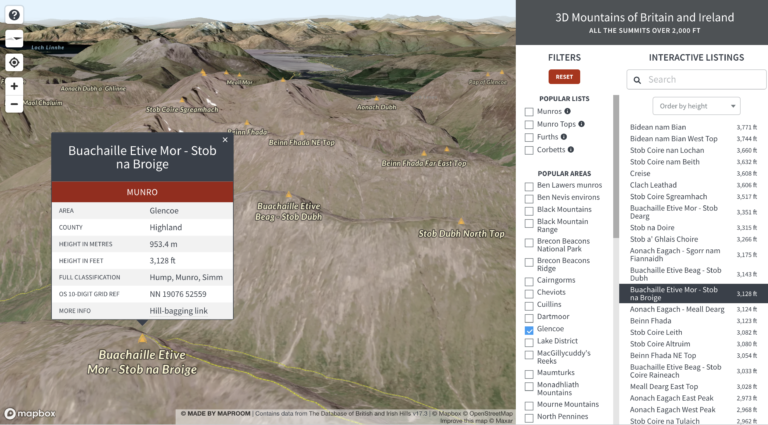This screenshot has width=768, height=425.
Task: Check the Mourne Mountains area checkbox
Action: click(x=529, y=406)
